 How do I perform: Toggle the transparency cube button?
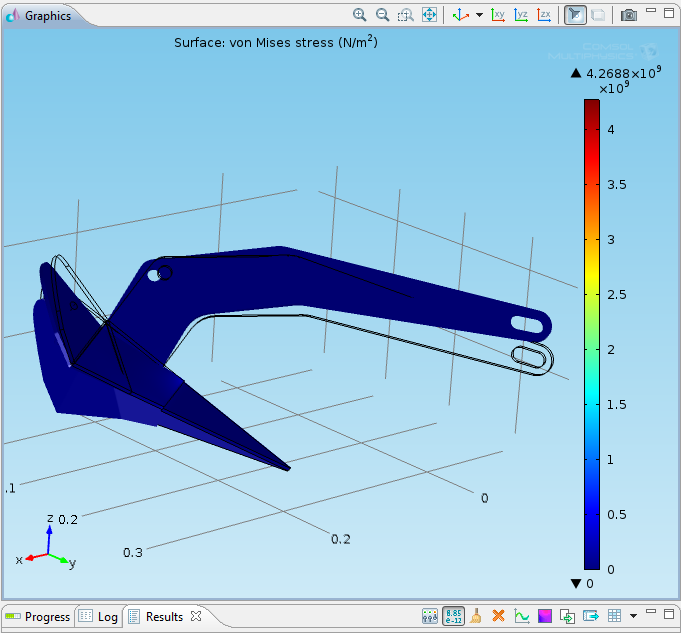(598, 15)
